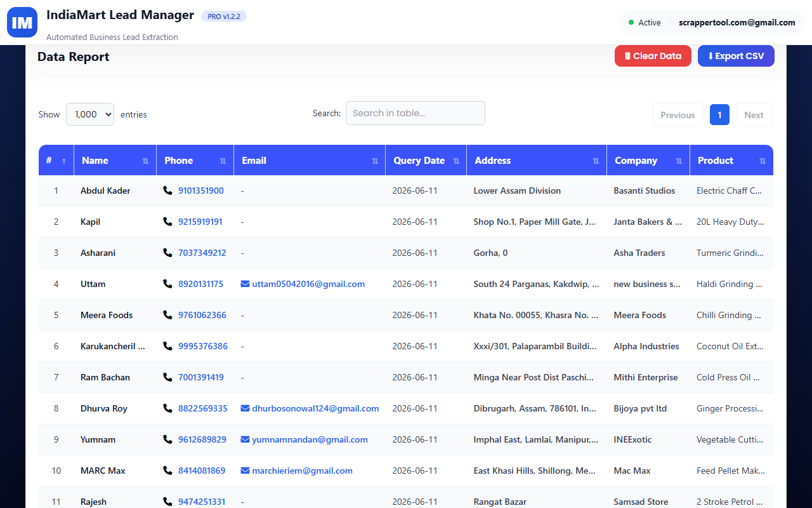Click sort arrows on Address column
This screenshot has height=508, width=812.
pos(596,161)
